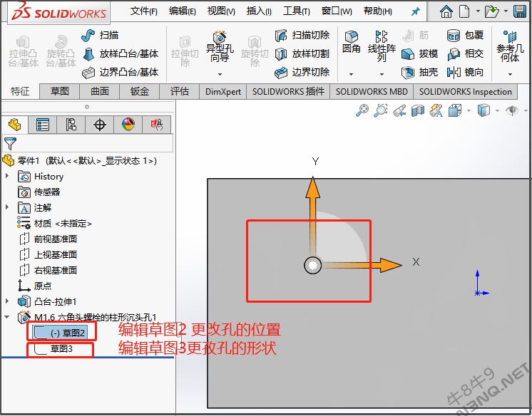Open the dropdown beside the New document icon
Screen dimensions: 532x416
click(478, 11)
